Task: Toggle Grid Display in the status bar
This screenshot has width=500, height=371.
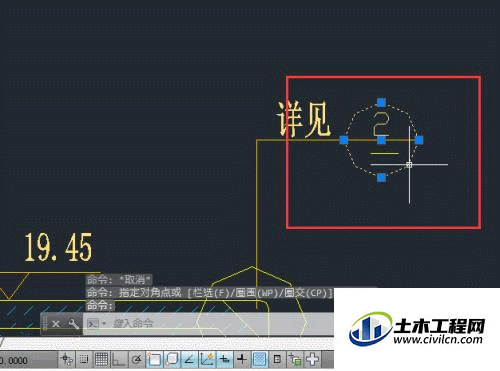Action: coord(101,359)
